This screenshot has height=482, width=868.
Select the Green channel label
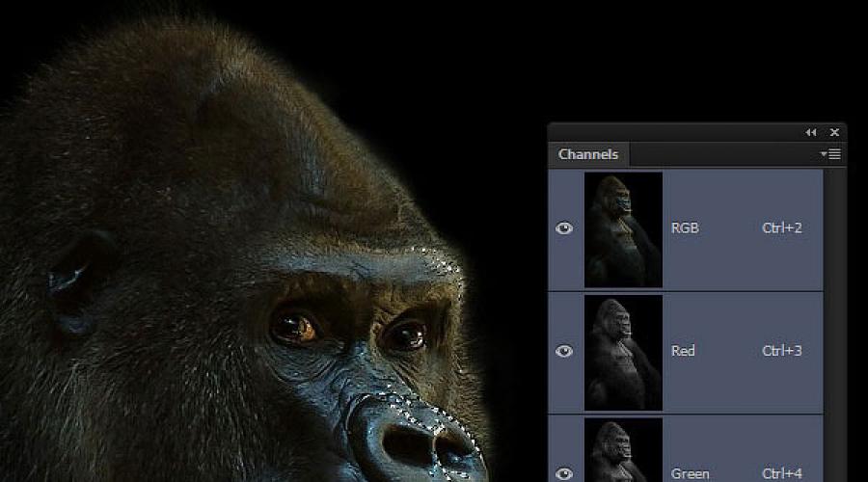[690, 473]
